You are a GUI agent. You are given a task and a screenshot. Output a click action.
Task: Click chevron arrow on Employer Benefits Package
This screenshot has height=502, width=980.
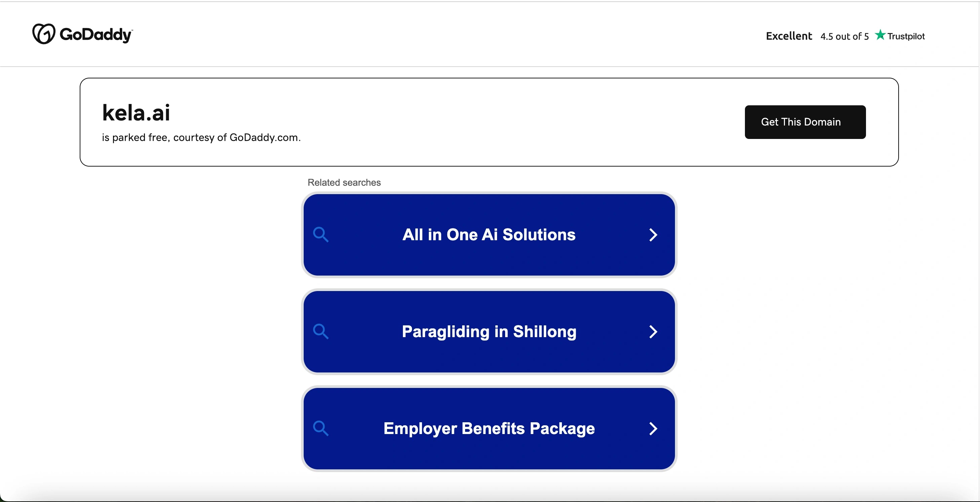(653, 429)
